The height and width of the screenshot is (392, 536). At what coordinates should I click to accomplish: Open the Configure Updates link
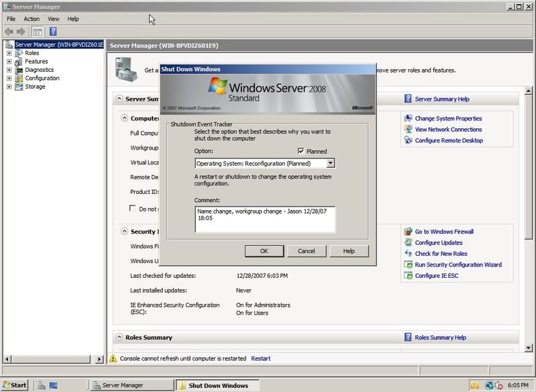(439, 242)
